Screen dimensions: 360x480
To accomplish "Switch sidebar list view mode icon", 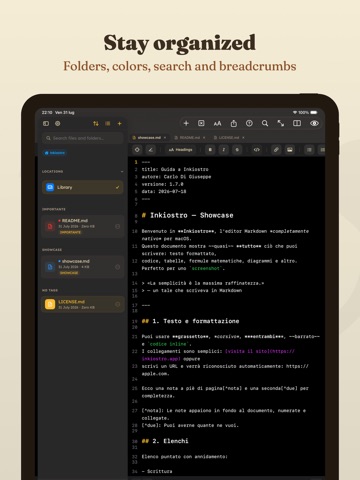I will (108, 124).
